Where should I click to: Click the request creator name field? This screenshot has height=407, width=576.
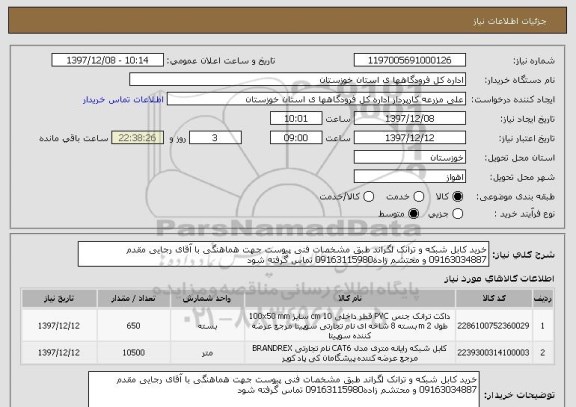[316, 99]
